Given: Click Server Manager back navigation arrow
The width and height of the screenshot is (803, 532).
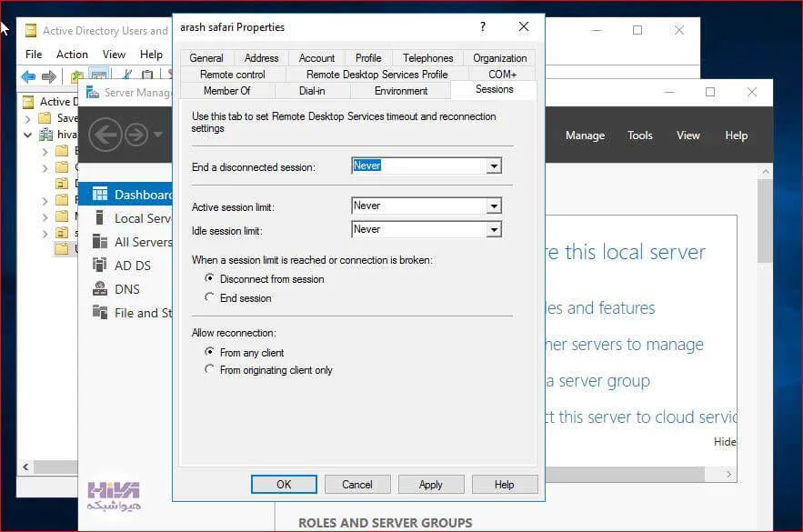Looking at the screenshot, I should [105, 135].
